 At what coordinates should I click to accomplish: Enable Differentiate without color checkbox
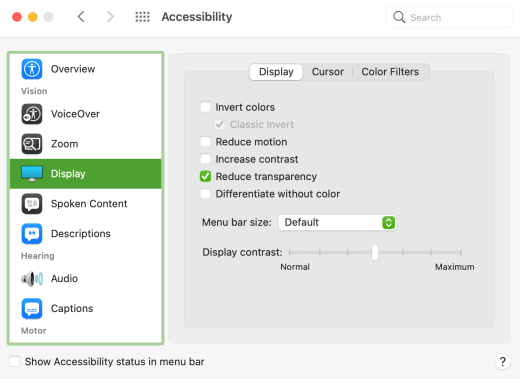click(x=205, y=194)
